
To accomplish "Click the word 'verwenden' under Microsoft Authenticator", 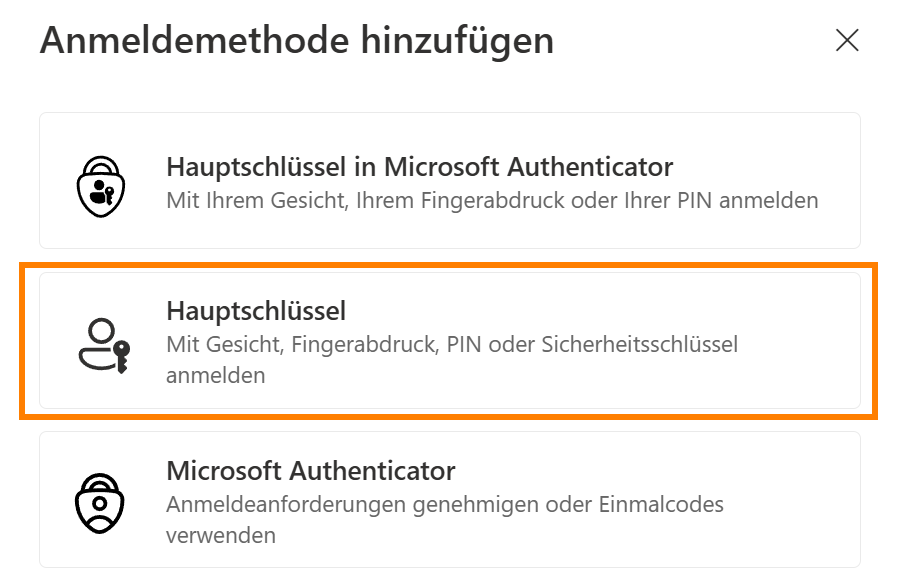I will tap(221, 536).
